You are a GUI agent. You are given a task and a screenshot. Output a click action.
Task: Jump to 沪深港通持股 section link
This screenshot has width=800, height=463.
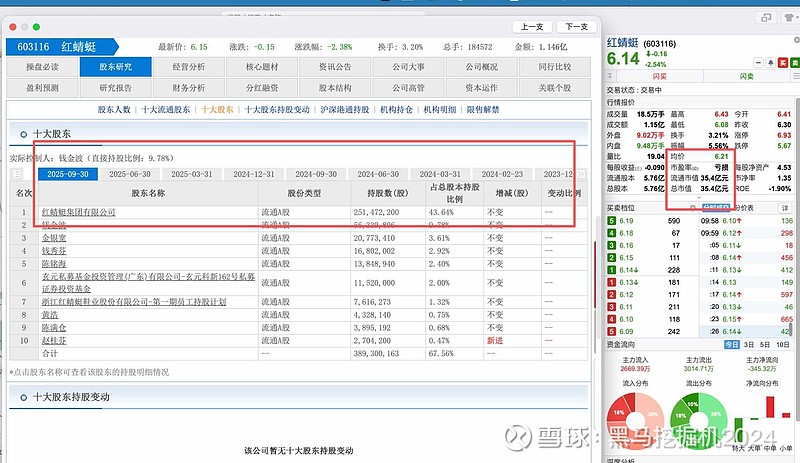coord(345,110)
